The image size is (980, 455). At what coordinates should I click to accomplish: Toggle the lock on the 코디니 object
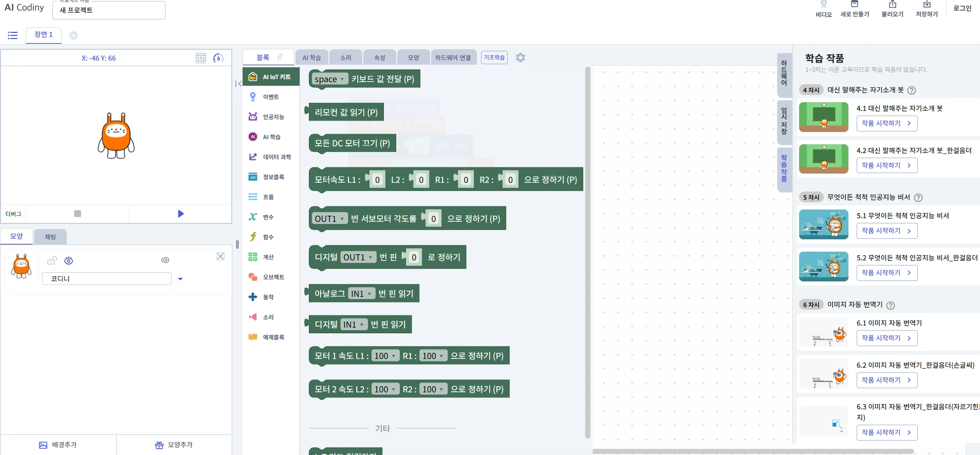pos(51,261)
